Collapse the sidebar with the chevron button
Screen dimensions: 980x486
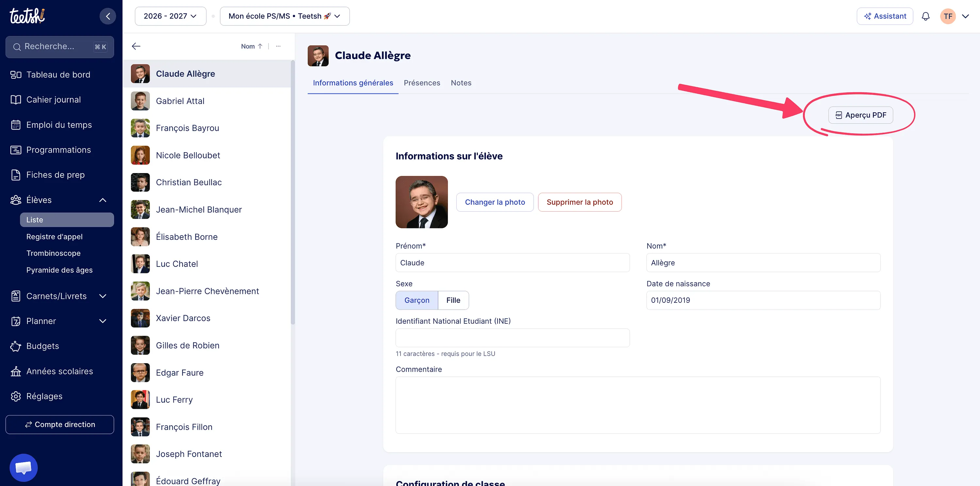[108, 16]
